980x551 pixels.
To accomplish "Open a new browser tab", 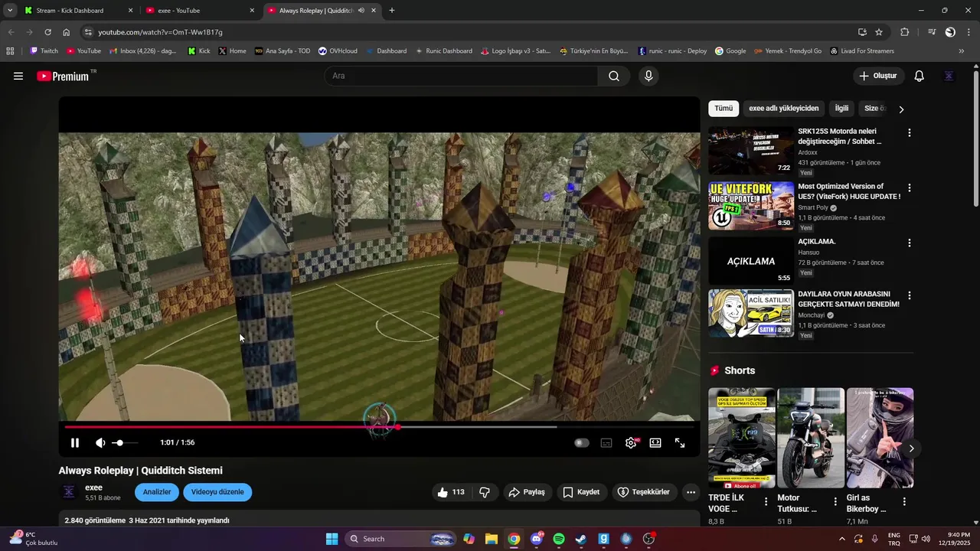I will [x=392, y=11].
